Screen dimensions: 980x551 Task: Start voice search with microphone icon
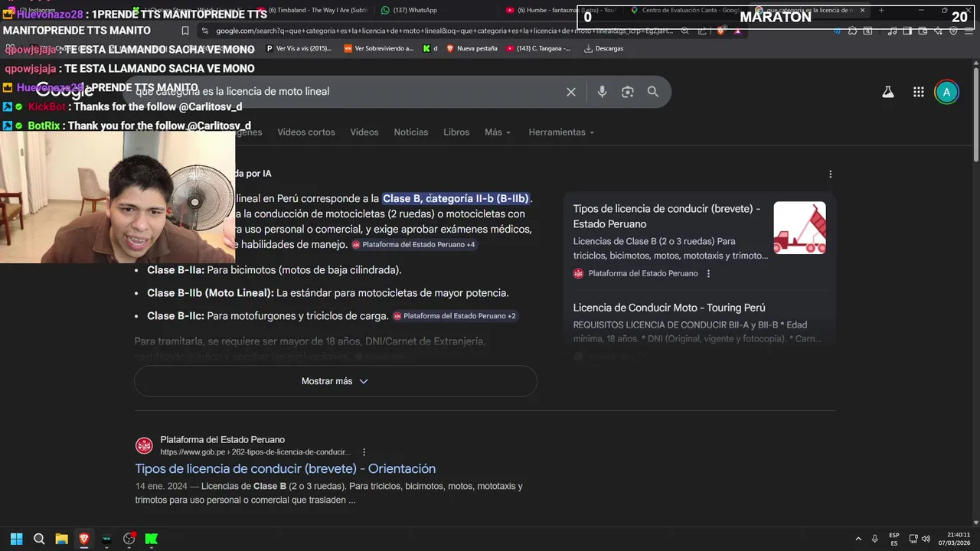(602, 92)
